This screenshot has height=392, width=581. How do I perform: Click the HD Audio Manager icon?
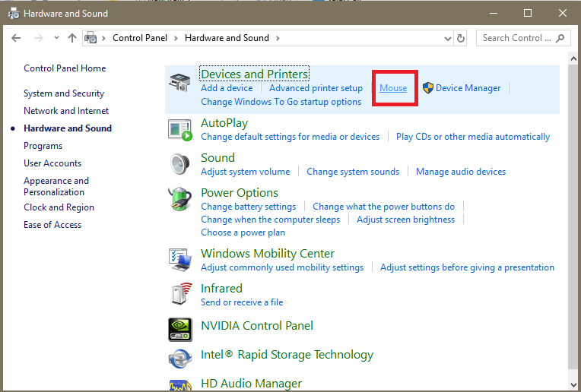[x=180, y=385]
